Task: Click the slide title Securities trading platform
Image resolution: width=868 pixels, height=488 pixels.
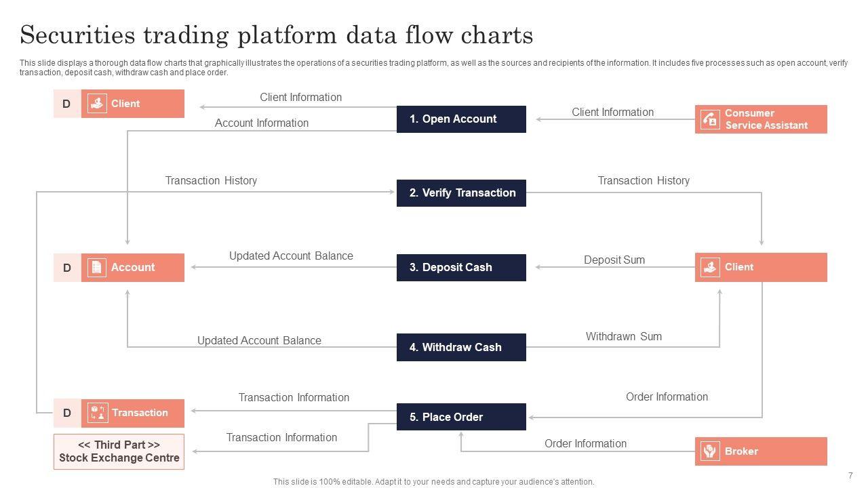Action: pyautogui.click(x=277, y=35)
